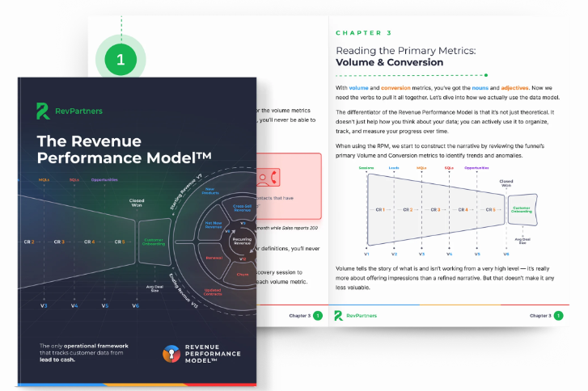Click the Customer Onboarding box in page funnel
The image size is (588, 391).
tap(522, 210)
